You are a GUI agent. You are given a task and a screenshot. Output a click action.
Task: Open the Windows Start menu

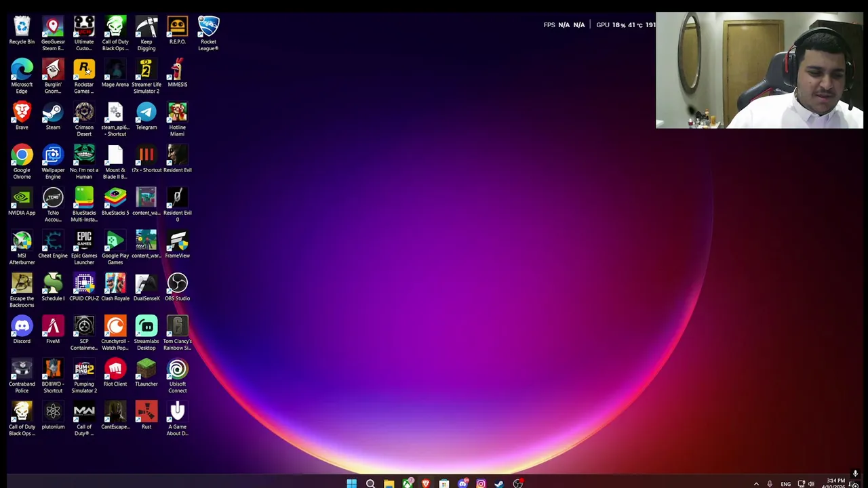click(351, 483)
